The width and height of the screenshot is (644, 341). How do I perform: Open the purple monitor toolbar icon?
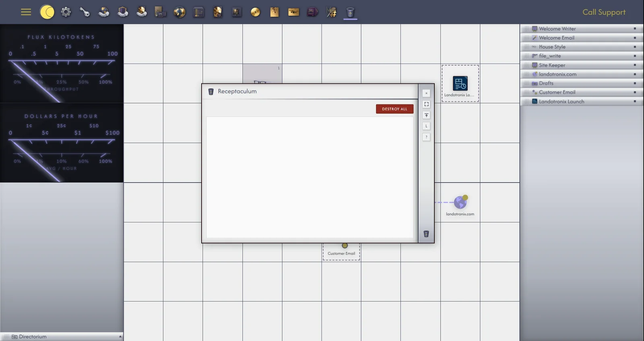point(312,12)
